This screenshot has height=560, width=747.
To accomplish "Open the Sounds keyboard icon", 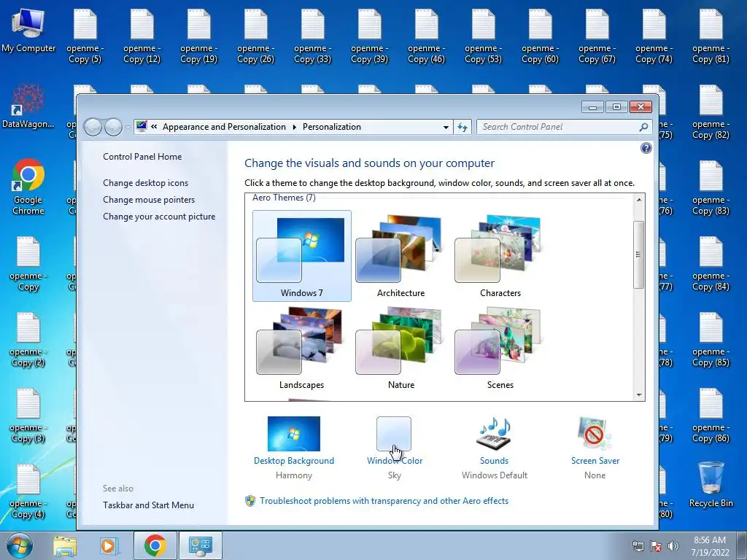I will point(494,433).
